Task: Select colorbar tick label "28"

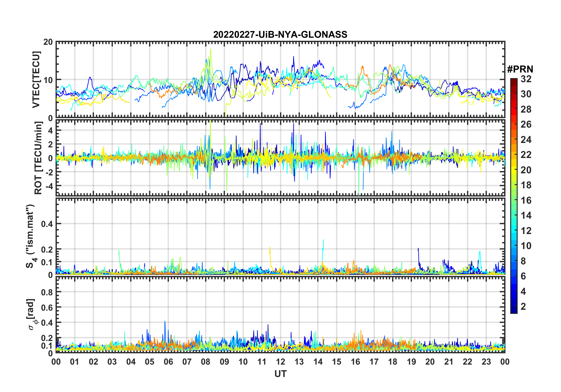Action: [x=526, y=109]
